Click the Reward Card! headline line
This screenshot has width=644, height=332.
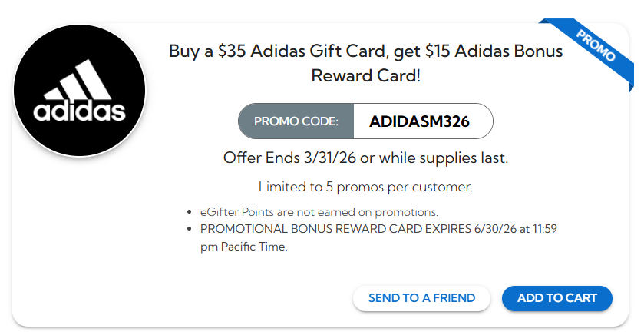tap(365, 76)
